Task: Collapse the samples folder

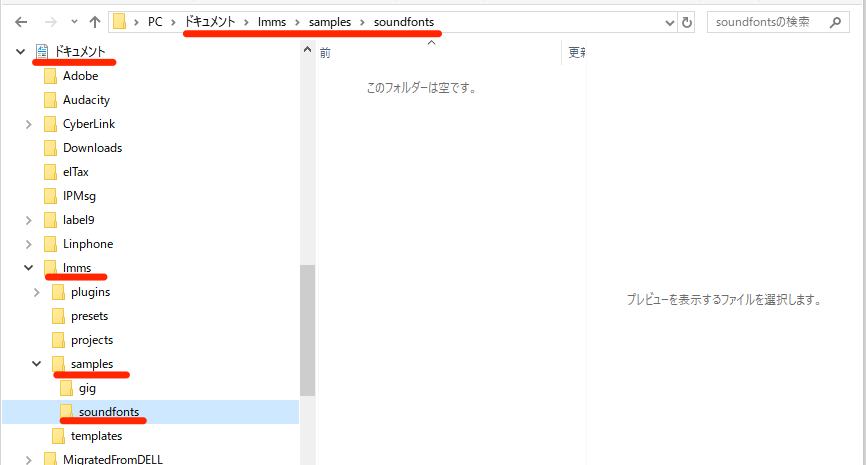Action: [36, 364]
